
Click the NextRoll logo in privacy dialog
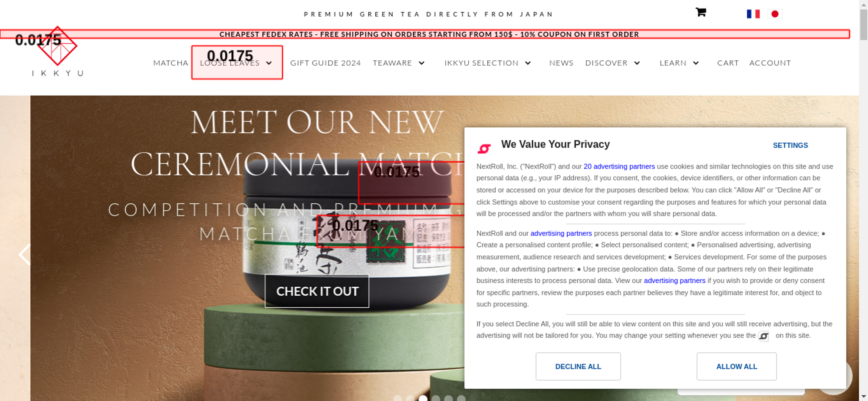tap(484, 149)
